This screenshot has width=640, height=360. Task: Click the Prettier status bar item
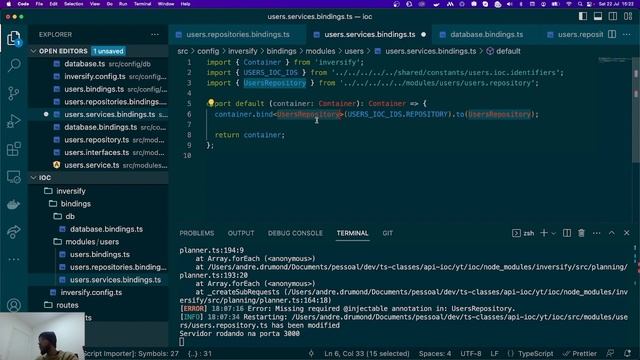point(580,353)
